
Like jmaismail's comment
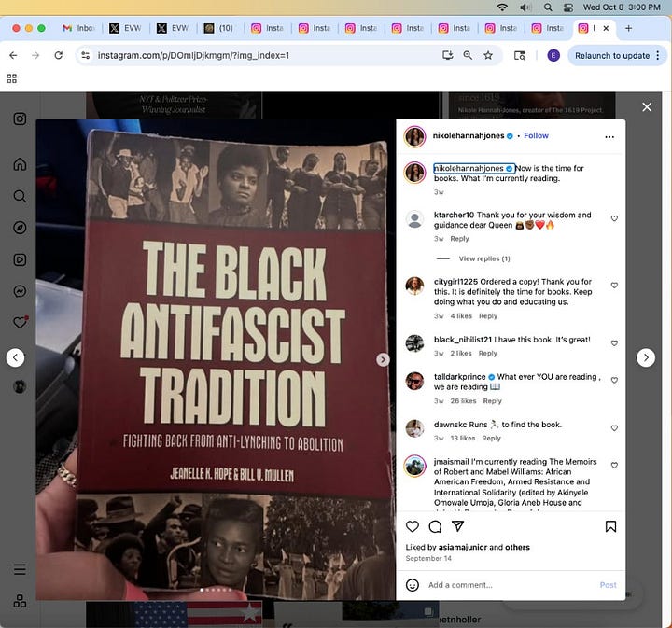[x=614, y=465]
